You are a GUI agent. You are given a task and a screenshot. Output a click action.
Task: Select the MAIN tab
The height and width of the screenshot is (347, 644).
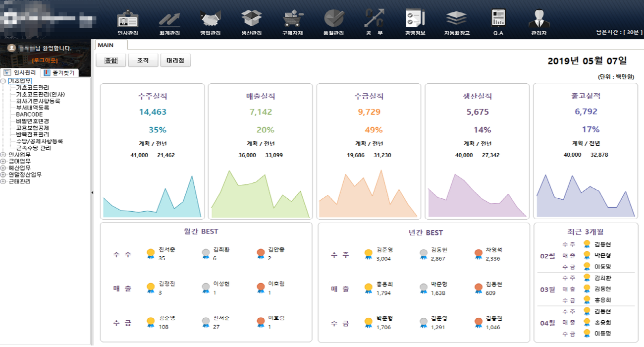pyautogui.click(x=106, y=45)
